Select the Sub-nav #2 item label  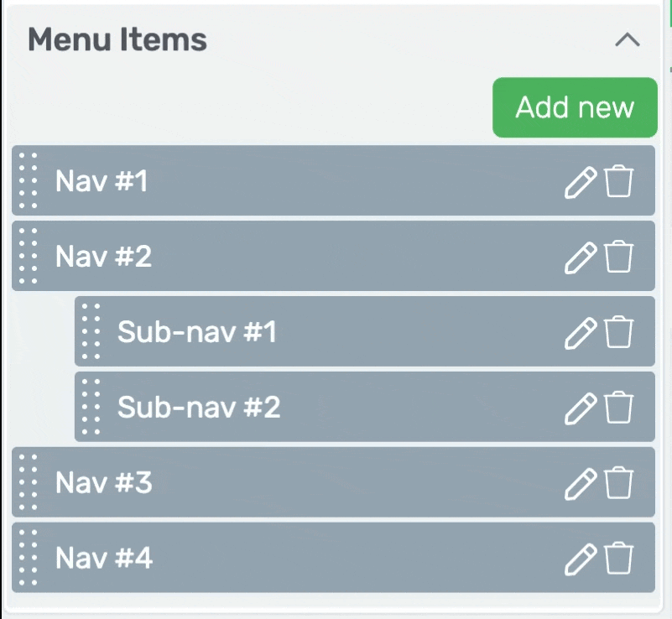[x=199, y=407]
